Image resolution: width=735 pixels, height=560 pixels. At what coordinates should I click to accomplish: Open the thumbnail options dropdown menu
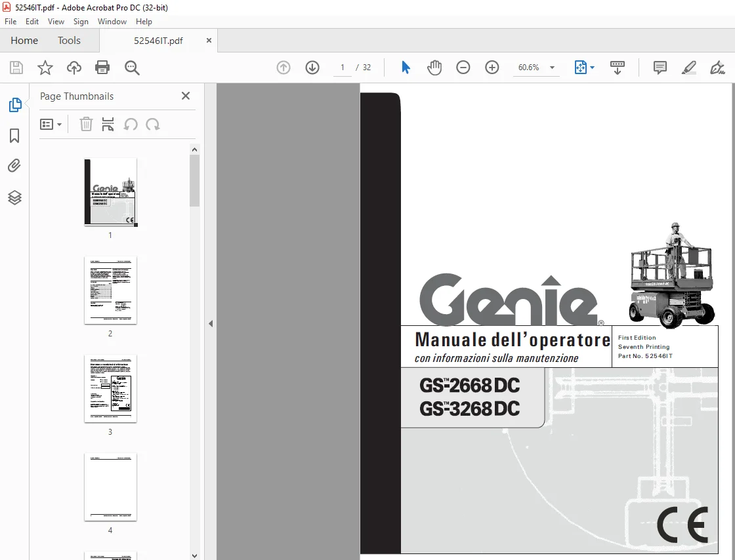[x=51, y=124]
